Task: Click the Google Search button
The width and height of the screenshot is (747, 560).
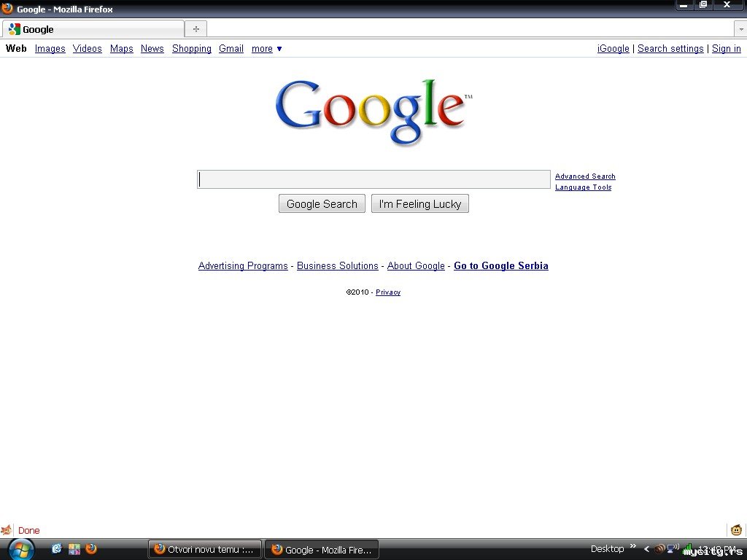Action: click(322, 204)
